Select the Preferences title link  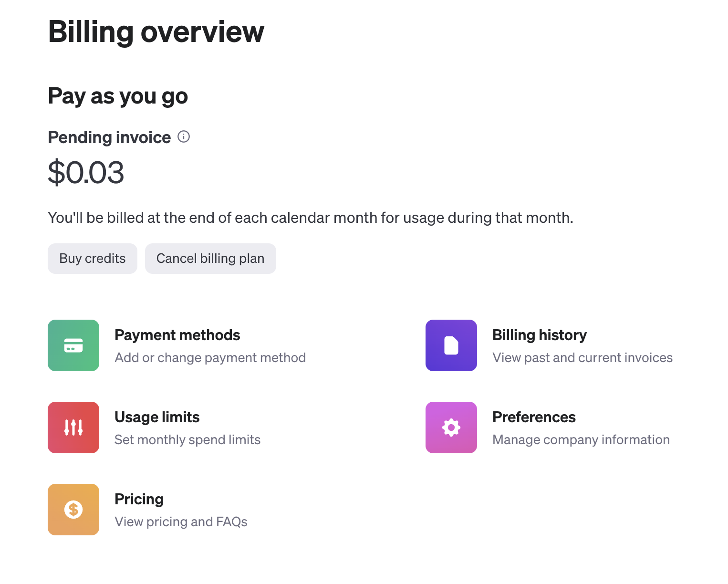click(534, 417)
